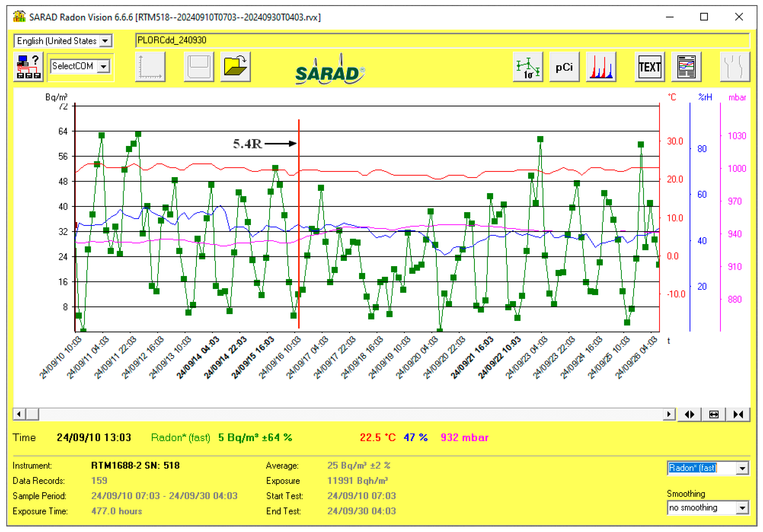Open the SelectCOM port dropdown
The width and height of the screenshot is (763, 532).
tap(104, 66)
